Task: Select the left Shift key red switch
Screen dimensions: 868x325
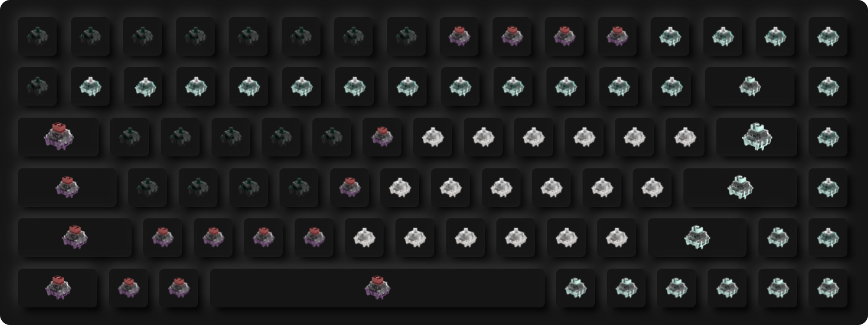Action: point(74,237)
